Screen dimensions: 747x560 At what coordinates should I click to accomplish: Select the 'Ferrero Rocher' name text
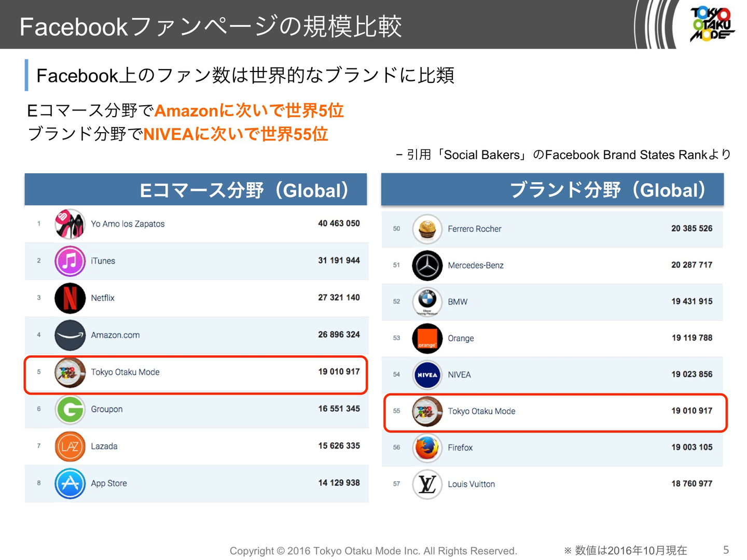474,229
